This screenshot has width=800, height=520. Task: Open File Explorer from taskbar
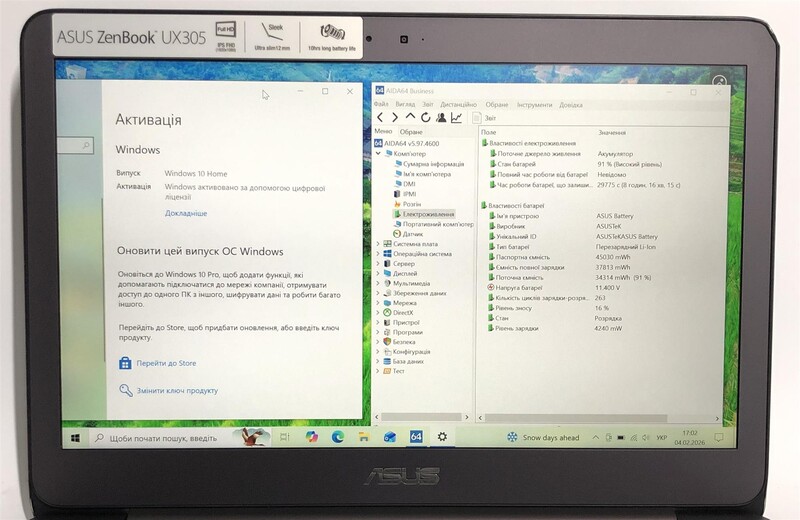point(363,437)
